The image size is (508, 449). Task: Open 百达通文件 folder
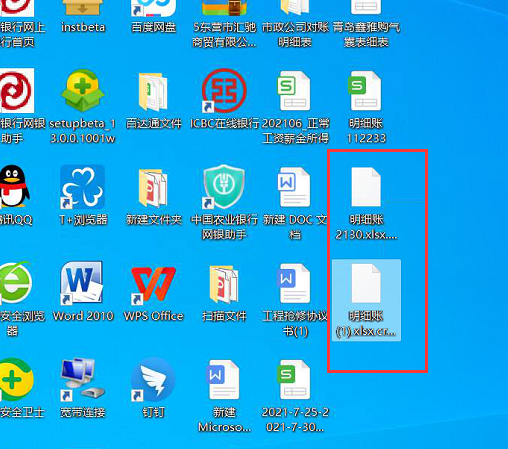click(x=153, y=91)
